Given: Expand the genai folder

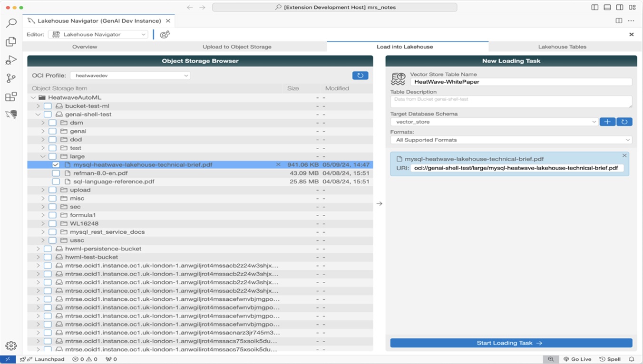Looking at the screenshot, I should [x=43, y=131].
